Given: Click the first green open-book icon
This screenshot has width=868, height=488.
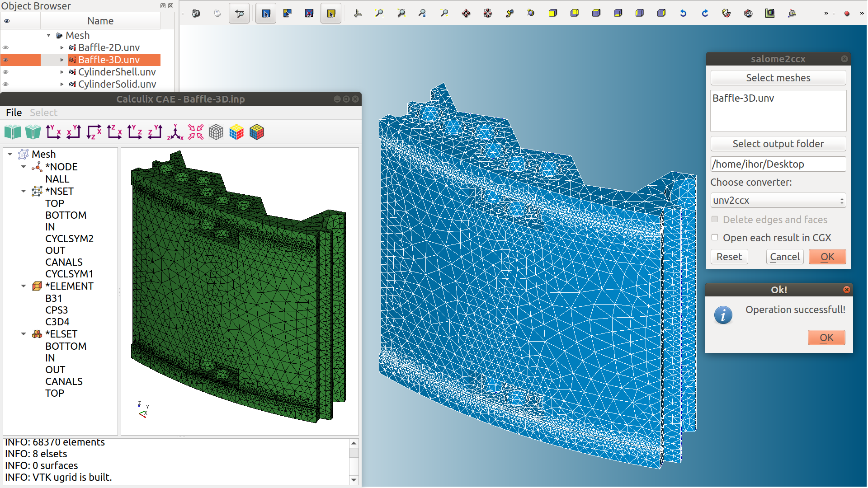Looking at the screenshot, I should click(13, 132).
